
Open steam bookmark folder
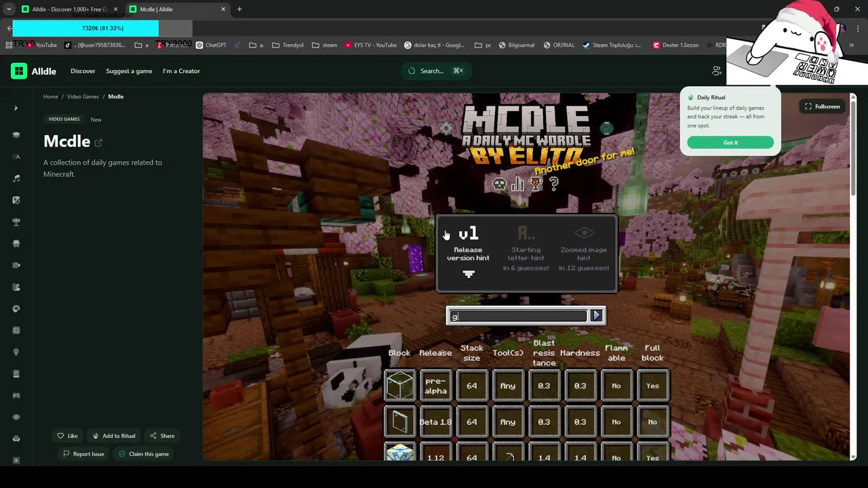[325, 45]
